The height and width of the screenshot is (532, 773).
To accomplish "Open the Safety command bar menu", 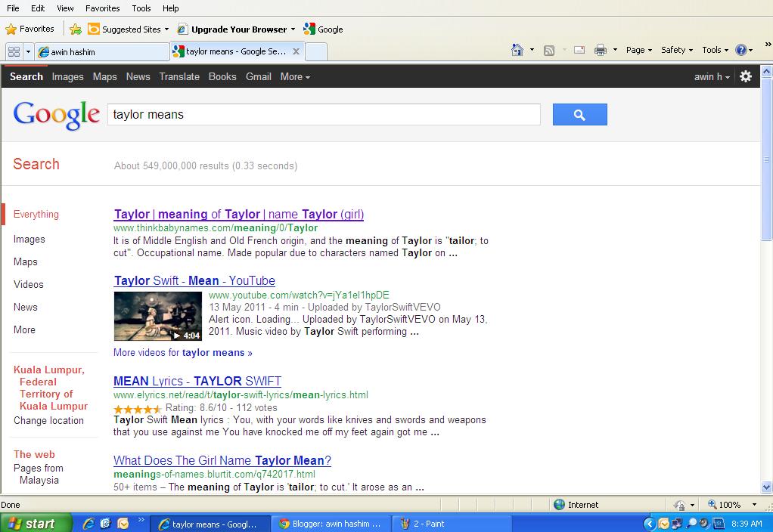I will 677,50.
